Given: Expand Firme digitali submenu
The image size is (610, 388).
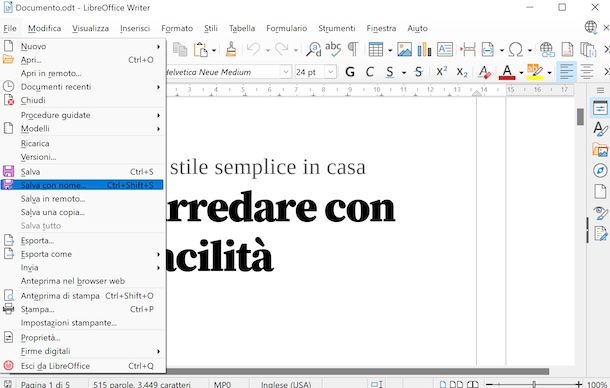Looking at the screenshot, I should pos(158,351).
